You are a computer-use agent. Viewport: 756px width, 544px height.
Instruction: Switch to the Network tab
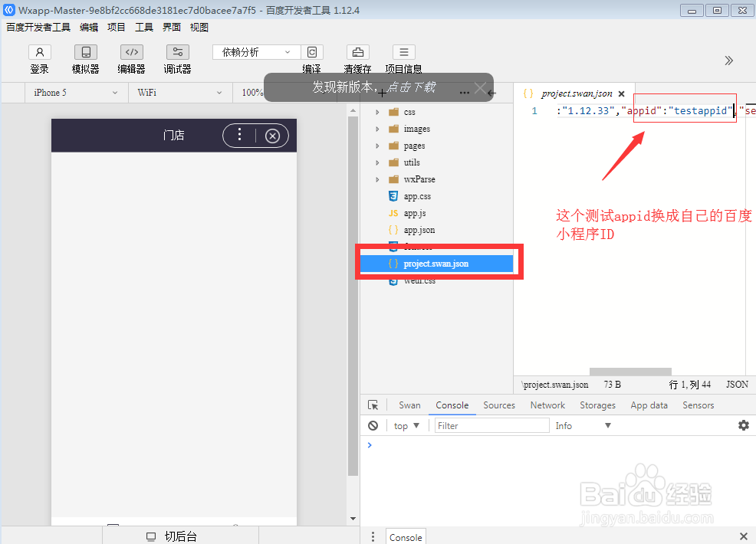tap(547, 405)
